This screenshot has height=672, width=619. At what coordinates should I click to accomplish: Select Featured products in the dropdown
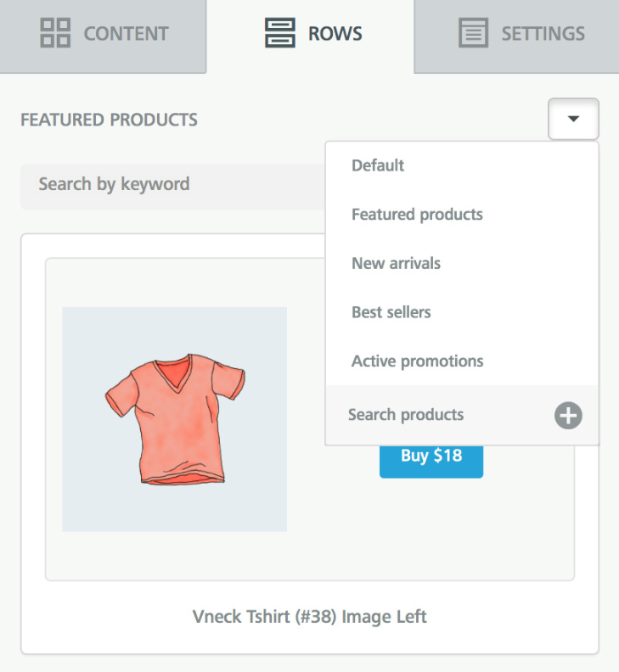pyautogui.click(x=417, y=215)
